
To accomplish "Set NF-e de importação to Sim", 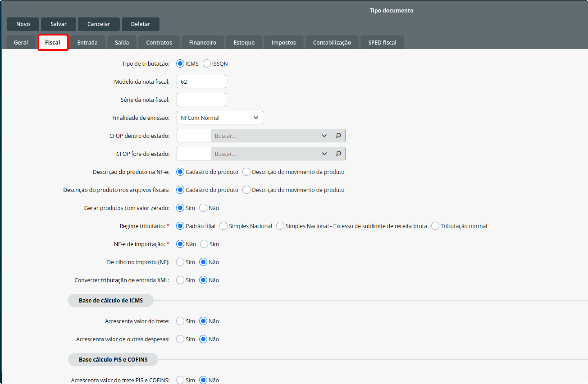I will tap(204, 244).
